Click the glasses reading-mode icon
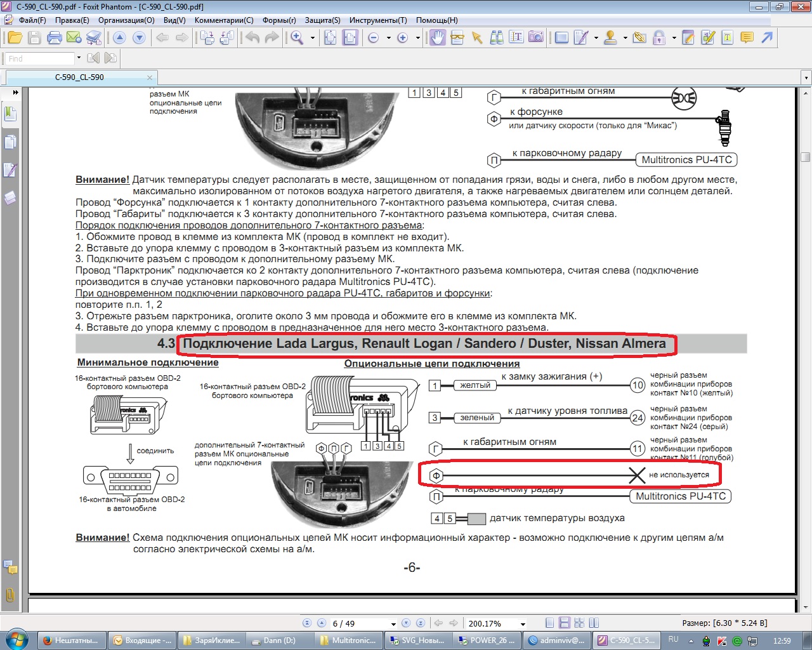Viewport: 812px width, 650px height. point(457,38)
